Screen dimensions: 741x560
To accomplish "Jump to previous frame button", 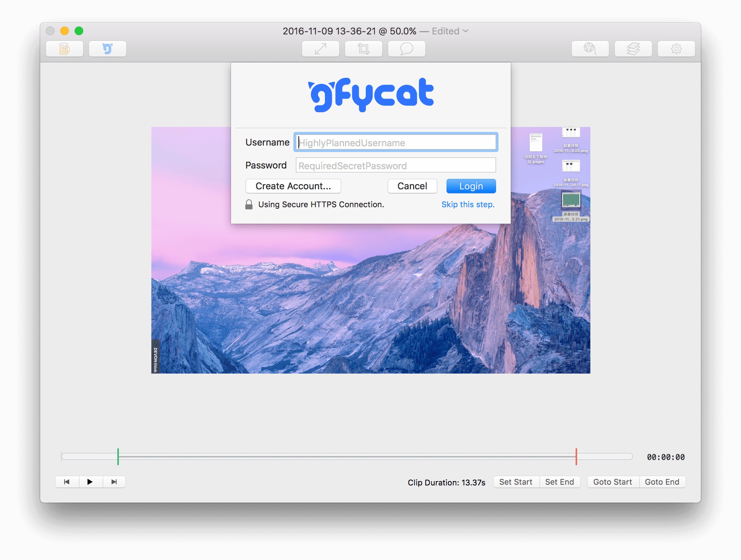I will click(67, 482).
